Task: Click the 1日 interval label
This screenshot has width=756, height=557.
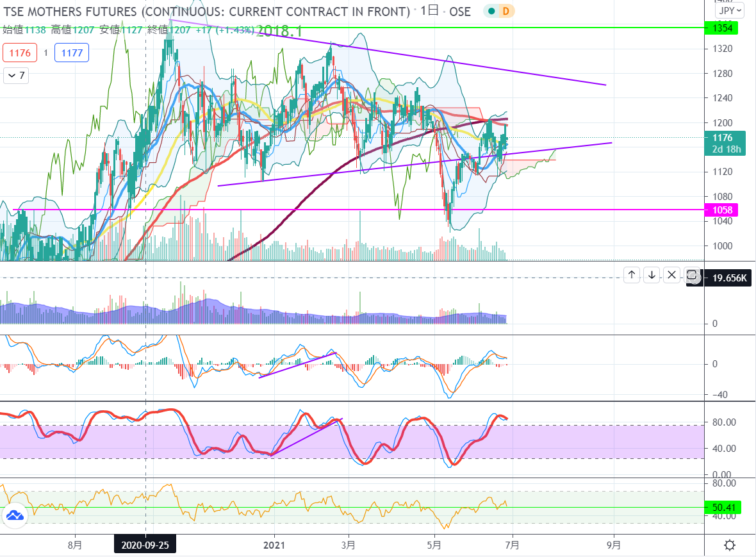Action: 429,11
